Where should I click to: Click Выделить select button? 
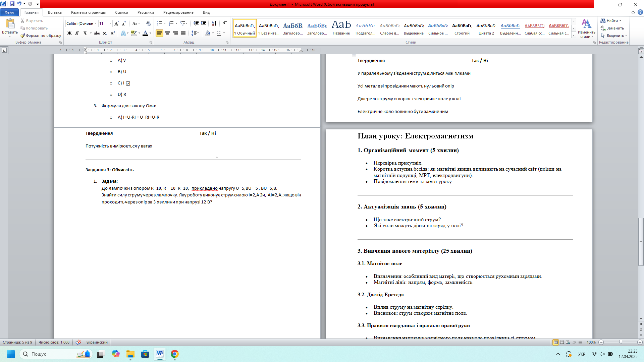point(613,36)
